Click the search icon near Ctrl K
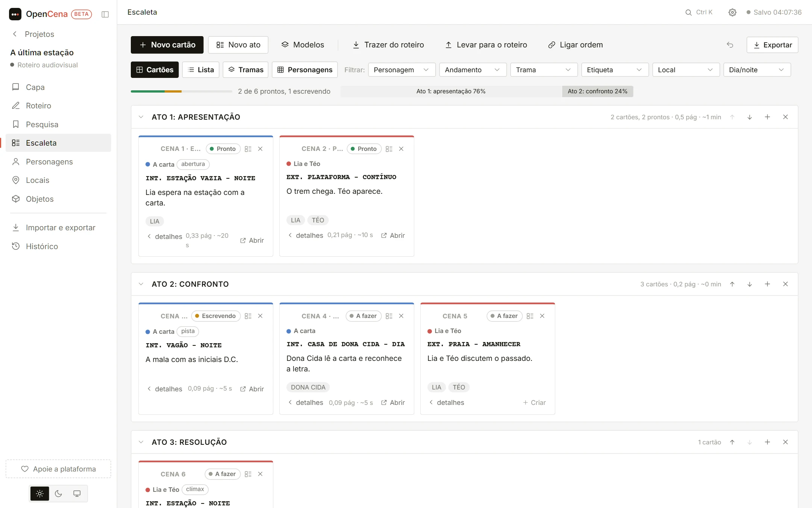 pyautogui.click(x=688, y=12)
